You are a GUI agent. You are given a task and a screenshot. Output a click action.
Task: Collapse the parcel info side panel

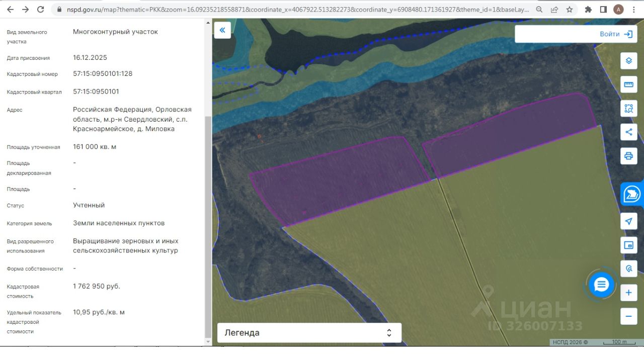coord(222,30)
